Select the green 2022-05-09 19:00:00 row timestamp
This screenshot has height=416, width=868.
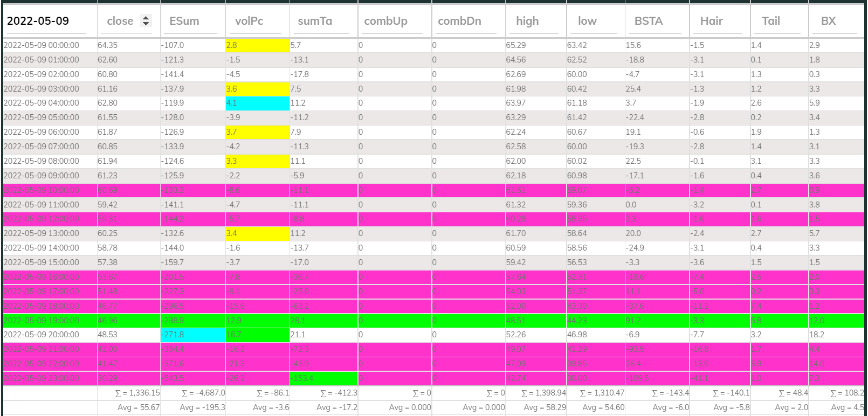pyautogui.click(x=42, y=321)
